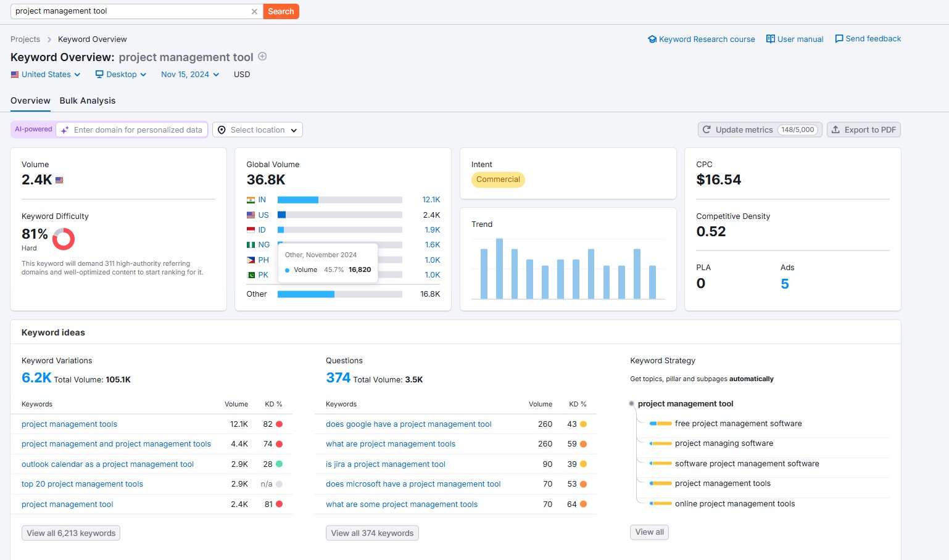
Task: Click the India flag in Global Volume
Action: (251, 200)
